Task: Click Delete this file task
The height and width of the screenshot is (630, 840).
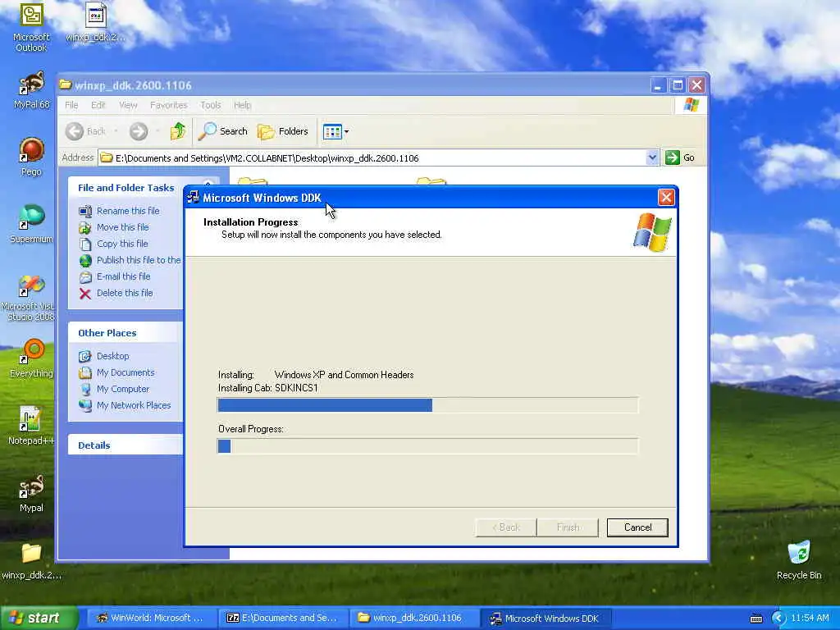Action: pyautogui.click(x=125, y=293)
